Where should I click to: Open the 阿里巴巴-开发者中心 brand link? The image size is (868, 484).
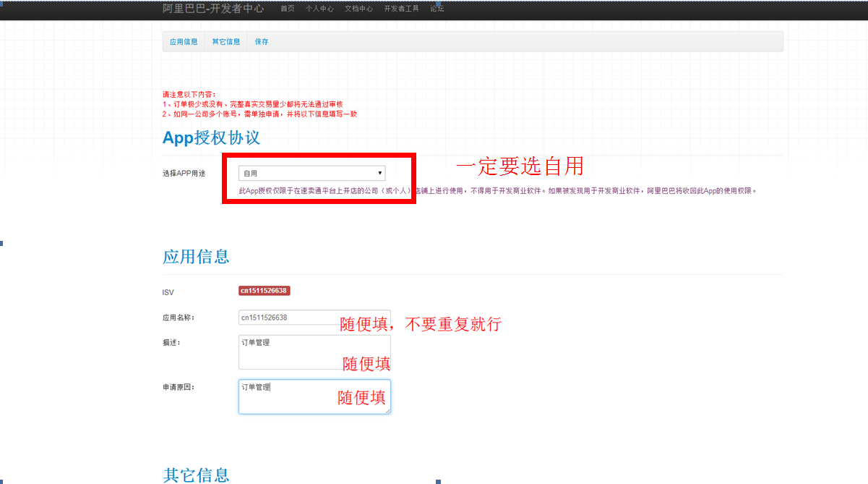click(x=213, y=9)
